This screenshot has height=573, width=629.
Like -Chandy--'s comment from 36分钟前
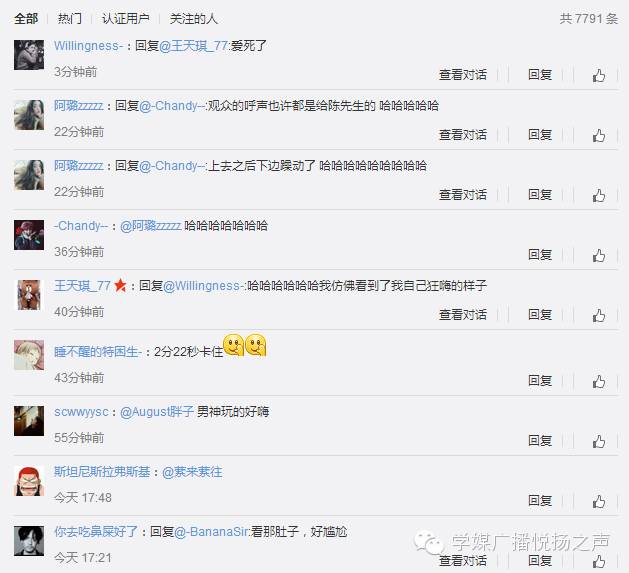pyautogui.click(x=599, y=256)
